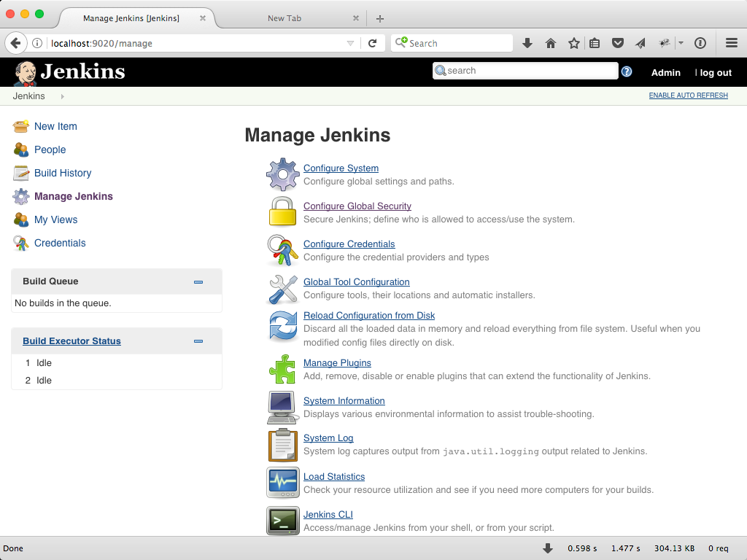The width and height of the screenshot is (747, 560).
Task: Click the Jenkins butler logo
Action: (x=26, y=74)
